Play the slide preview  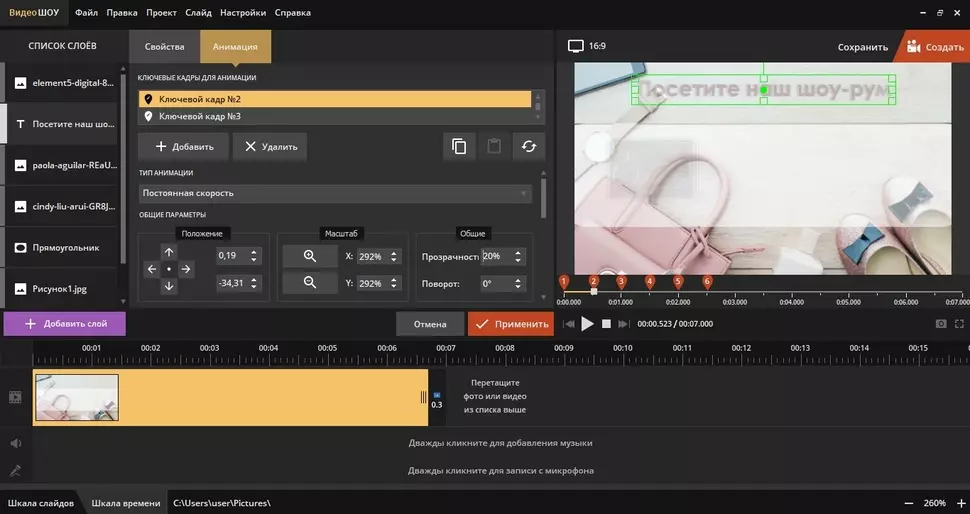tap(588, 324)
